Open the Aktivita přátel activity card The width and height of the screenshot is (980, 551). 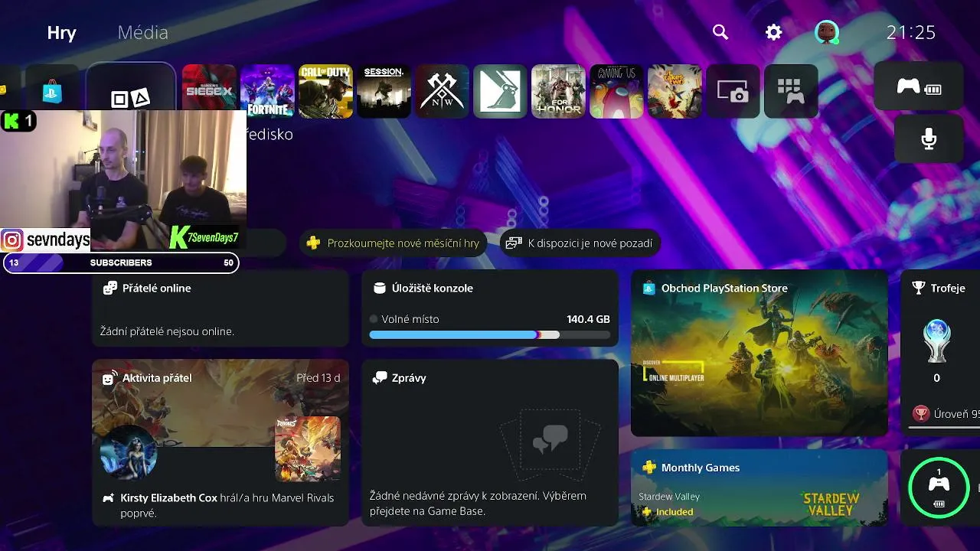(220, 443)
